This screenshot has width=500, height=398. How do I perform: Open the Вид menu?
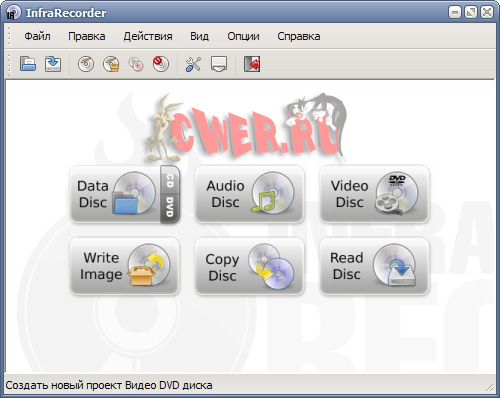(x=199, y=36)
